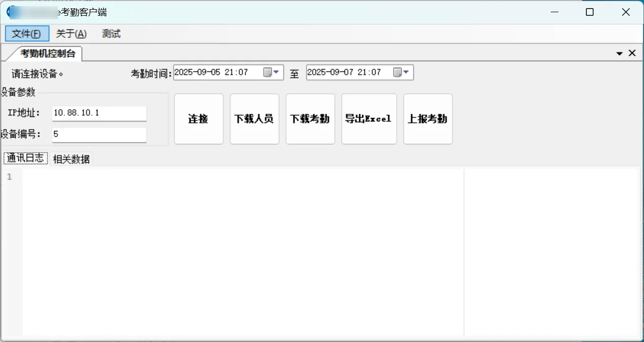Close the application window
644x342 pixels.
pos(626,12)
